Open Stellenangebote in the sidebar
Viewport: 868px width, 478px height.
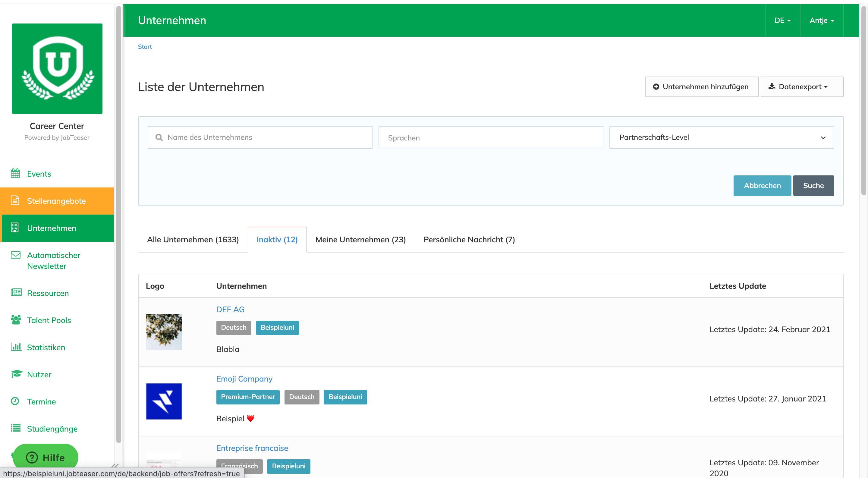(x=57, y=201)
